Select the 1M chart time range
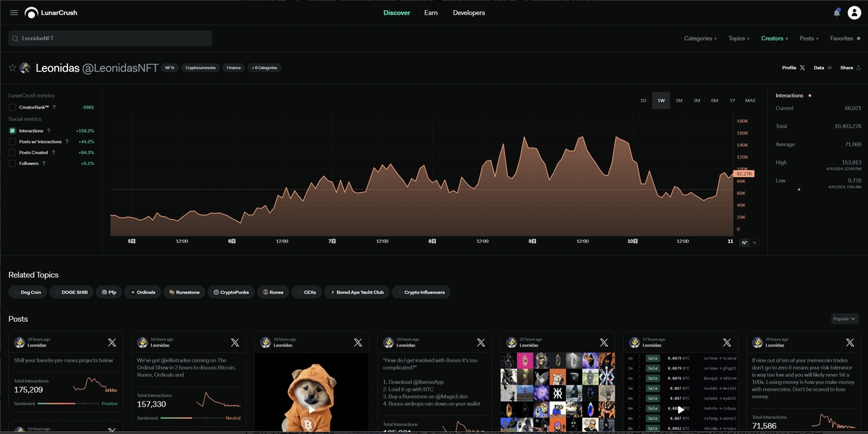 678,101
